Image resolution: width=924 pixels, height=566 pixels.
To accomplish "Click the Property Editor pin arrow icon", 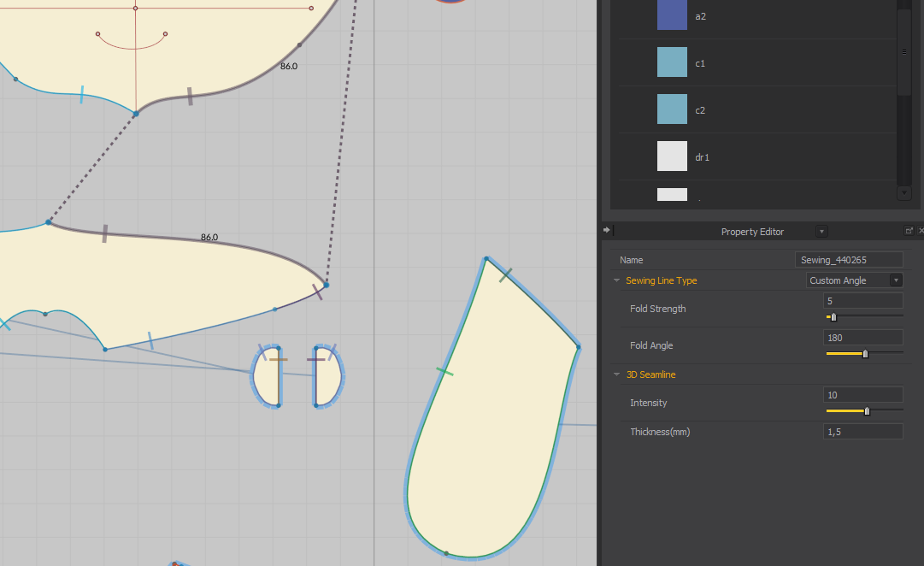I will [x=606, y=230].
